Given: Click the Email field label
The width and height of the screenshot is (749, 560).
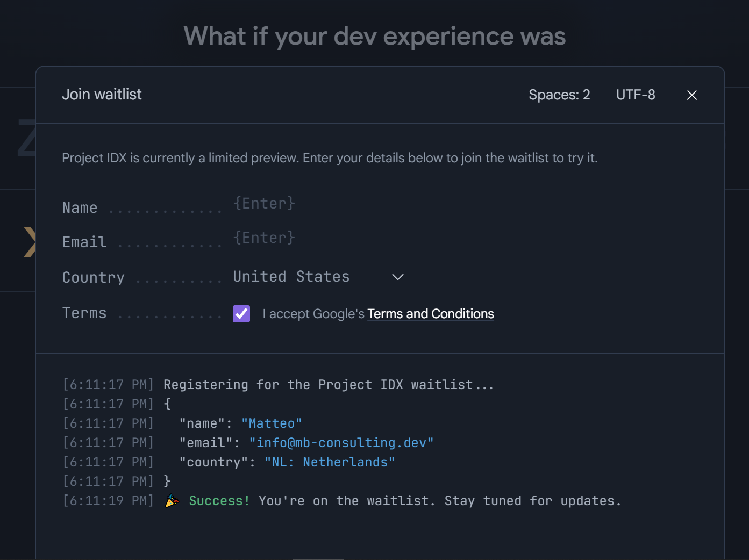Looking at the screenshot, I should pyautogui.click(x=84, y=242).
